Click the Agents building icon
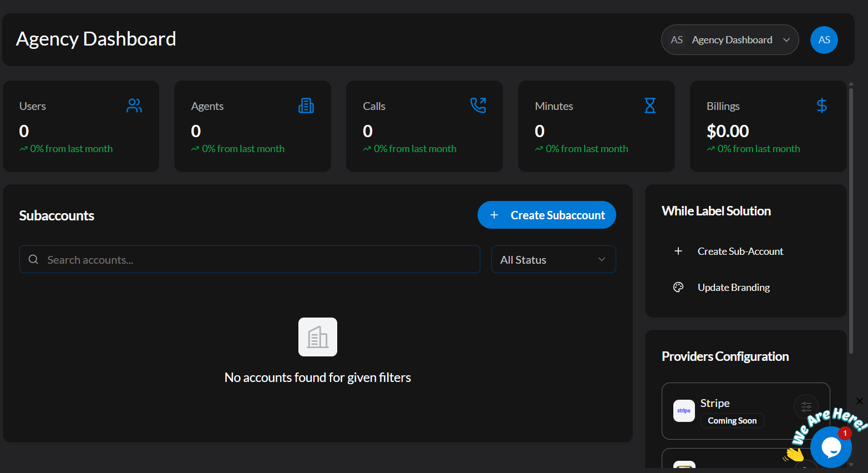The height and width of the screenshot is (473, 868). click(x=306, y=105)
